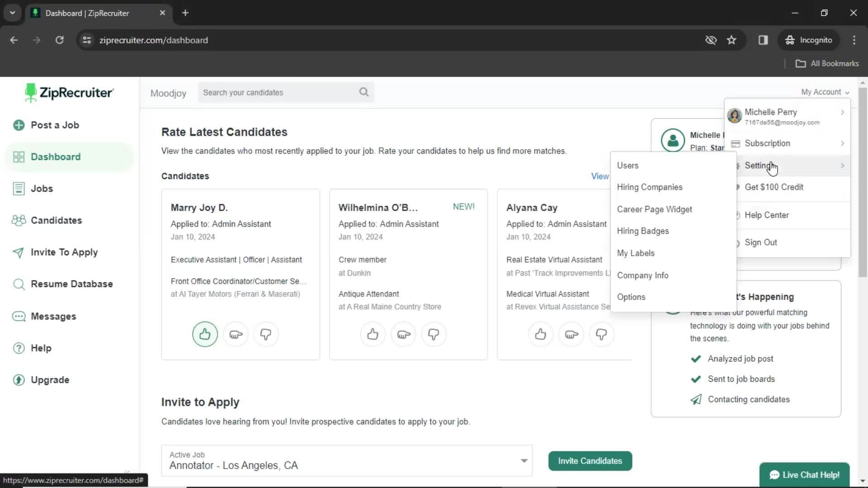This screenshot has height=488, width=868.
Task: Click the Get $100 Credit link
Action: (774, 187)
